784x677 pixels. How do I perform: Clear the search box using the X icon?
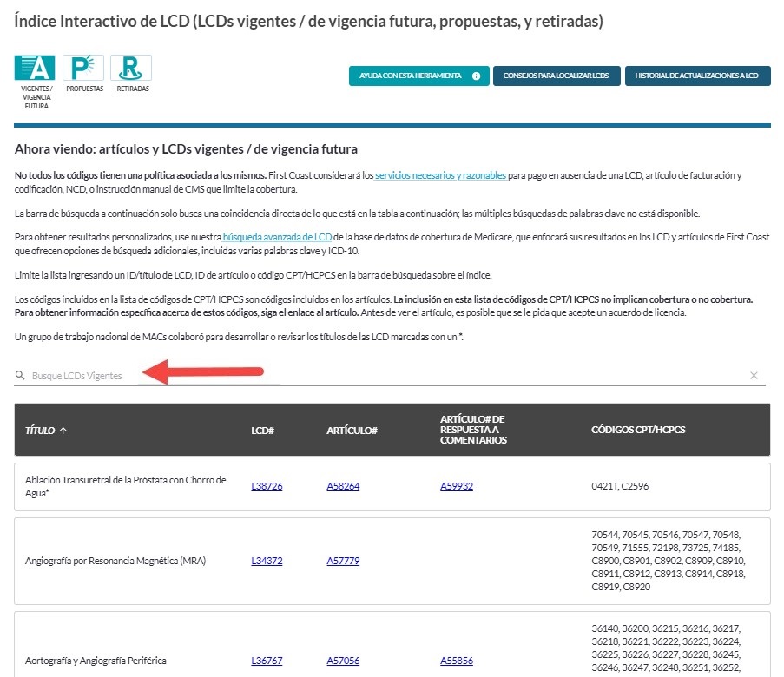click(x=754, y=376)
